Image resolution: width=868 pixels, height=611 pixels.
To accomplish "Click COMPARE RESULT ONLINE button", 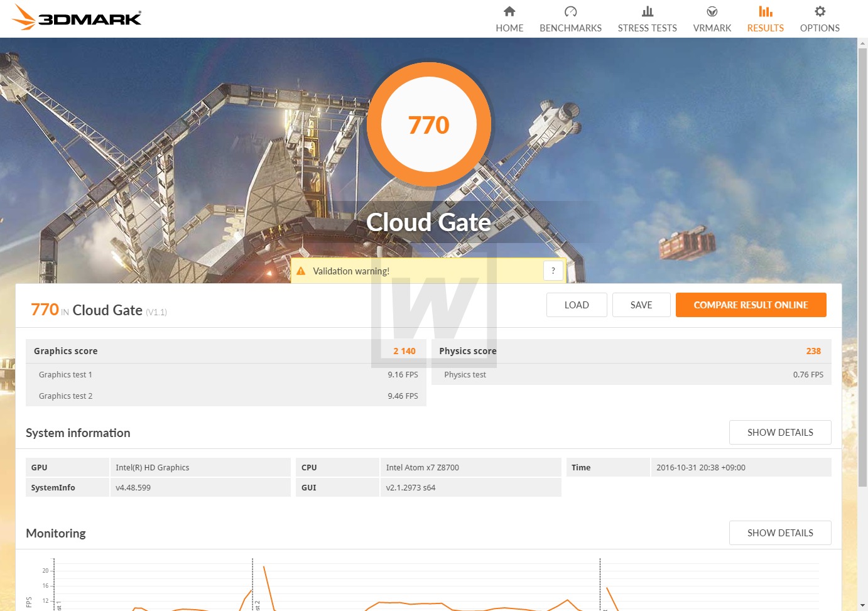I will pyautogui.click(x=751, y=305).
